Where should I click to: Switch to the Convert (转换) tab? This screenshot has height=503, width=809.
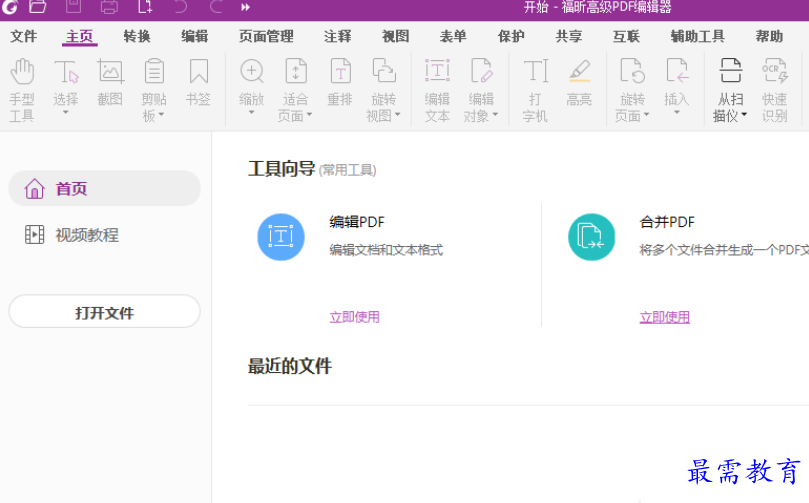[137, 36]
